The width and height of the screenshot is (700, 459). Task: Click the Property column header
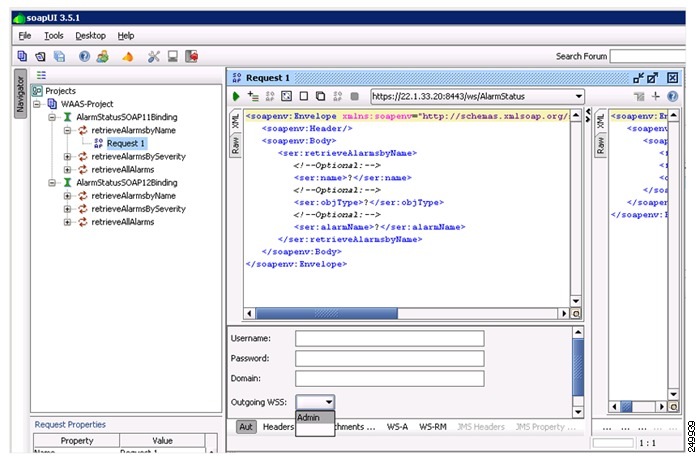point(77,441)
